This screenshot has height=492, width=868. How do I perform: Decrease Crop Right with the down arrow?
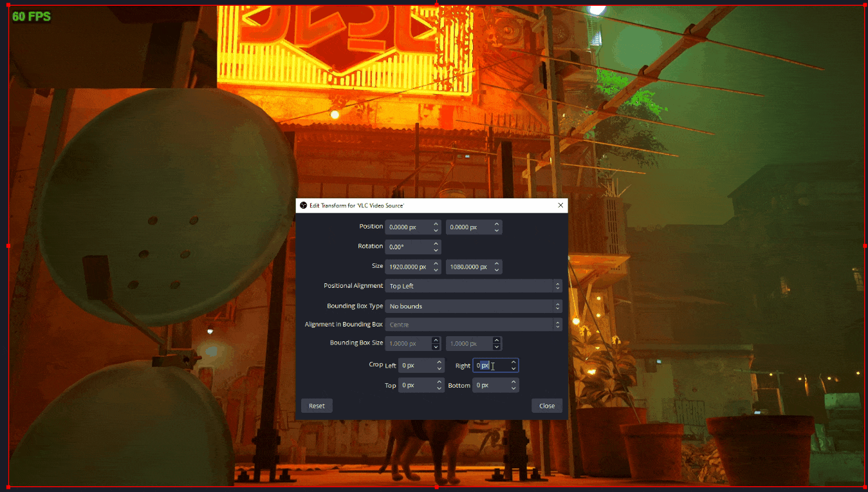point(513,369)
